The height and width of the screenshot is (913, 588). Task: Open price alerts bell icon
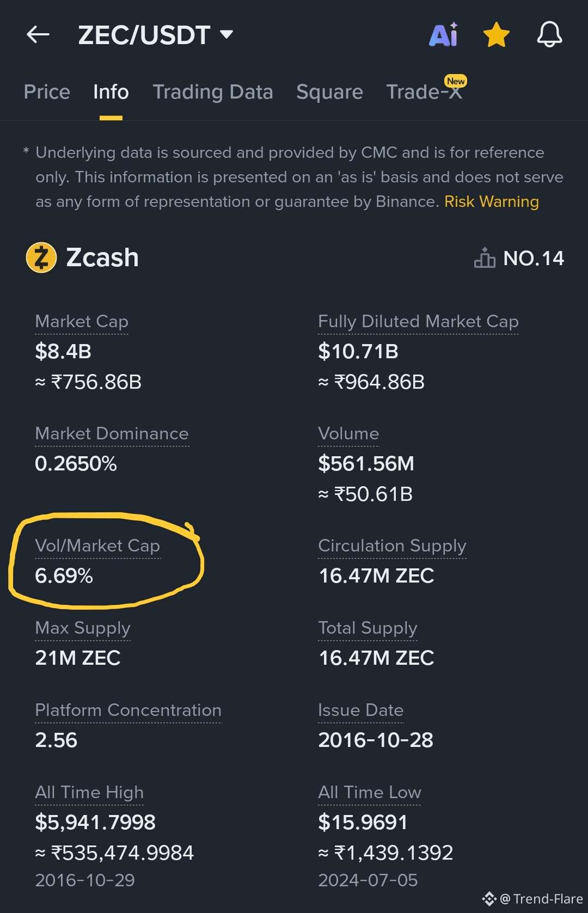tap(549, 35)
